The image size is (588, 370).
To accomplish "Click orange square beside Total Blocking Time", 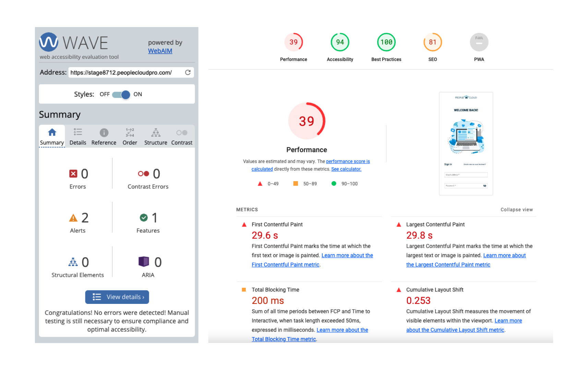I will [x=244, y=290].
